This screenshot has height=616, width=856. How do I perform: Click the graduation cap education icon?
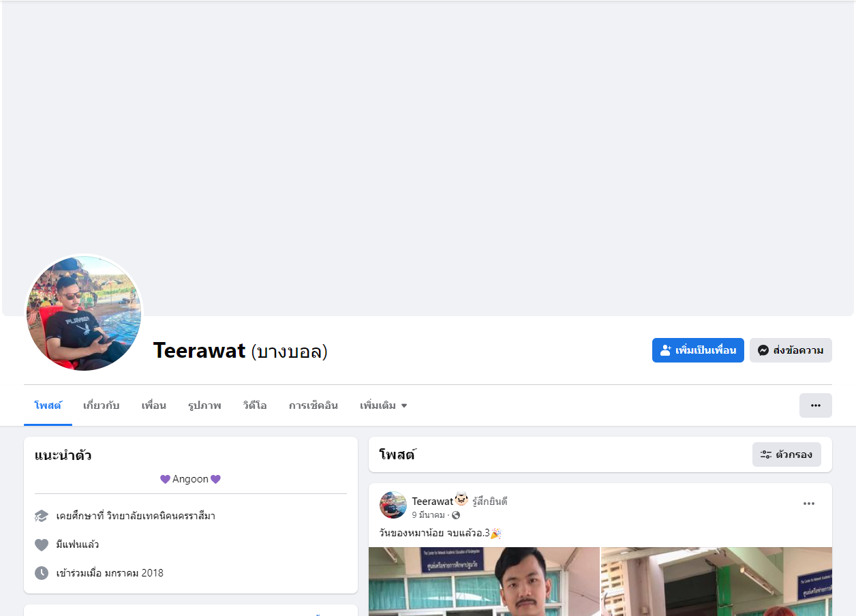pos(42,516)
